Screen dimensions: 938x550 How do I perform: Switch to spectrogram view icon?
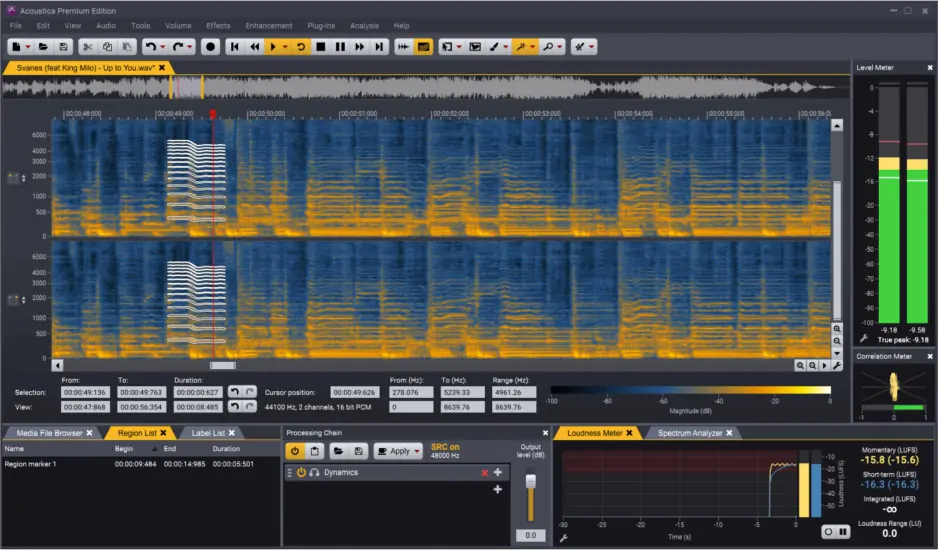click(423, 46)
